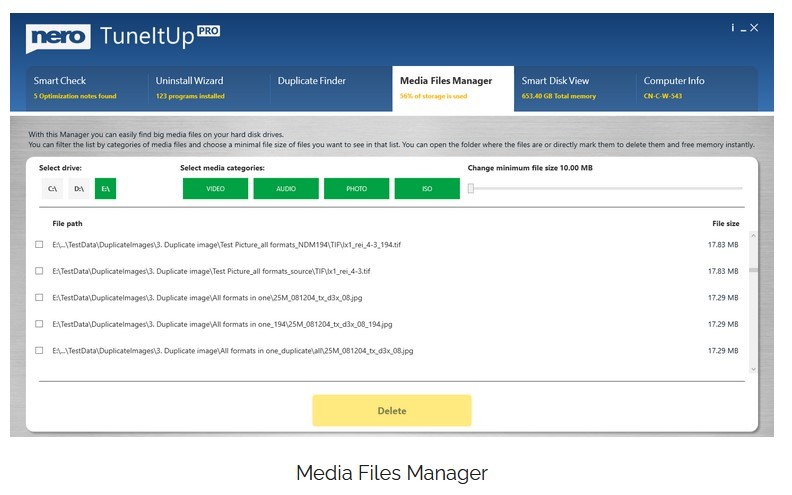
Task: Select the D:\ drive button
Action: [x=79, y=188]
